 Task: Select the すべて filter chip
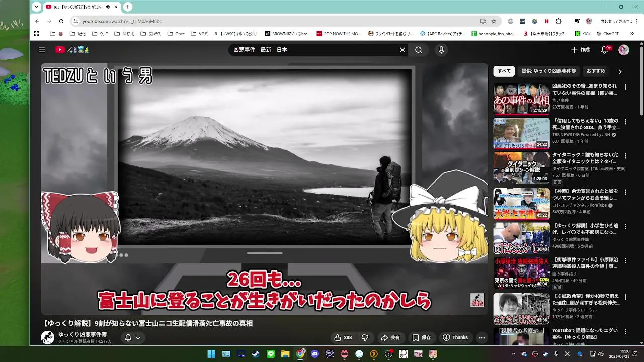(x=504, y=71)
